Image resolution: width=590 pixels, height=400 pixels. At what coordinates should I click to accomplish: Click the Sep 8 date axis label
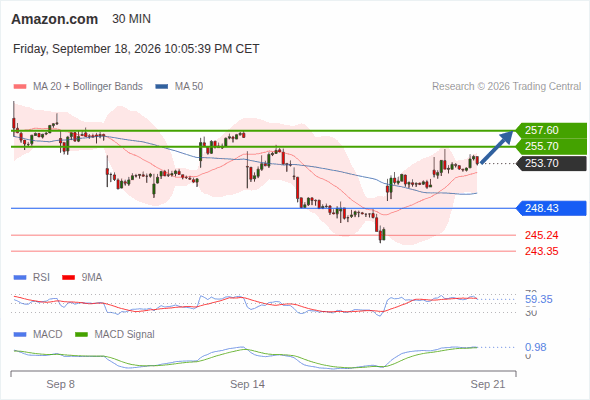[61, 384]
